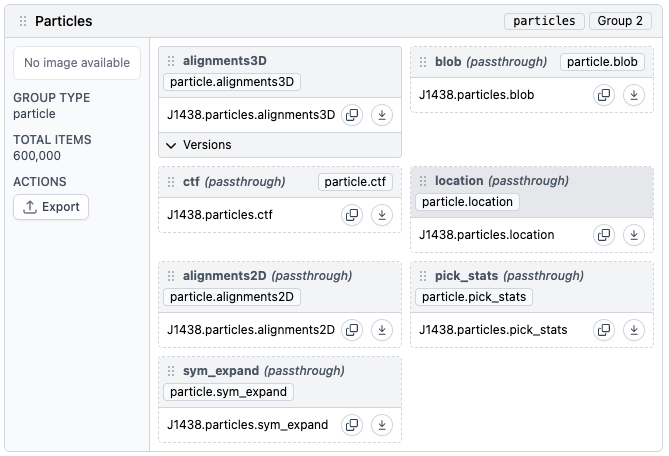This screenshot has width=669, height=456.
Task: Copy J1438.particles.ctf path
Action: (x=352, y=215)
